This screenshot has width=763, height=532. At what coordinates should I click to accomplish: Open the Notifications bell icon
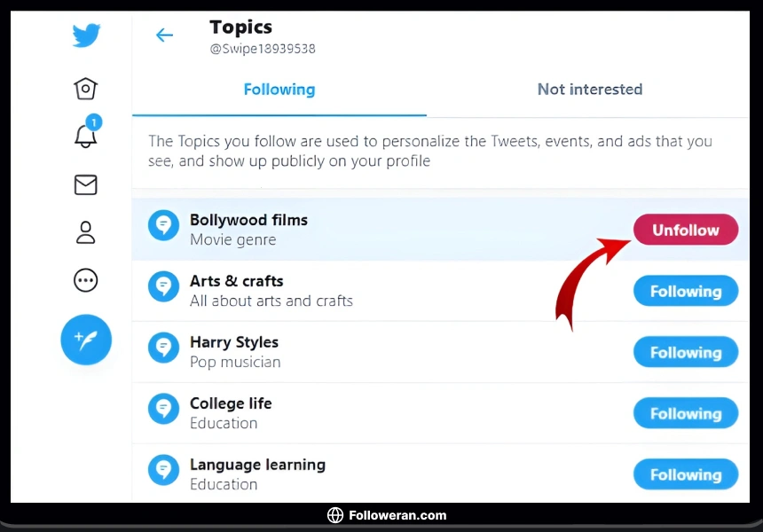coord(85,136)
